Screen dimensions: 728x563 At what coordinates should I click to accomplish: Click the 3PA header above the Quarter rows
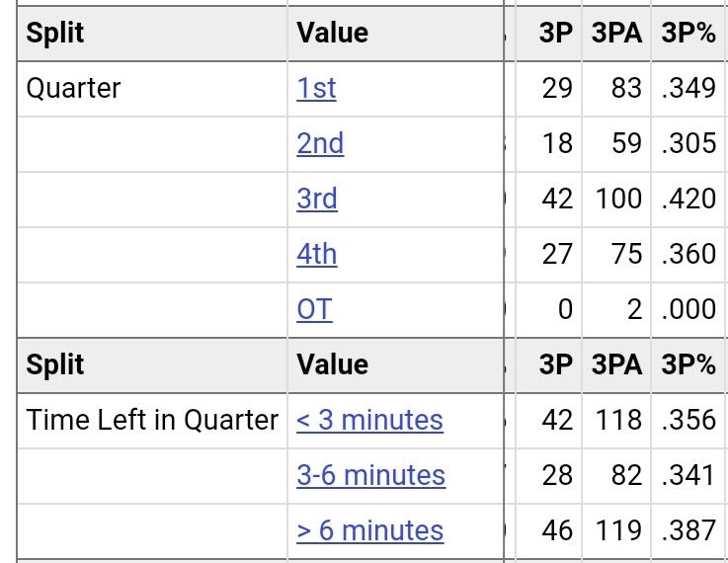[616, 33]
